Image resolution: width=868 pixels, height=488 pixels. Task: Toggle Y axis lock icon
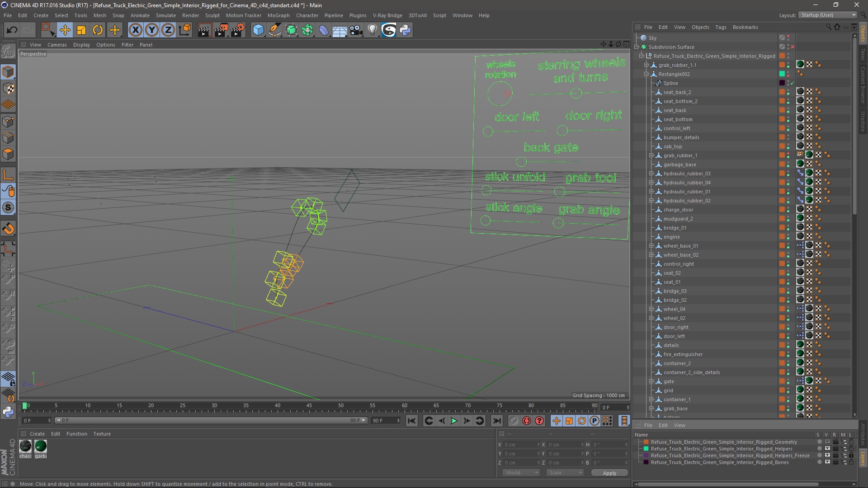152,30
